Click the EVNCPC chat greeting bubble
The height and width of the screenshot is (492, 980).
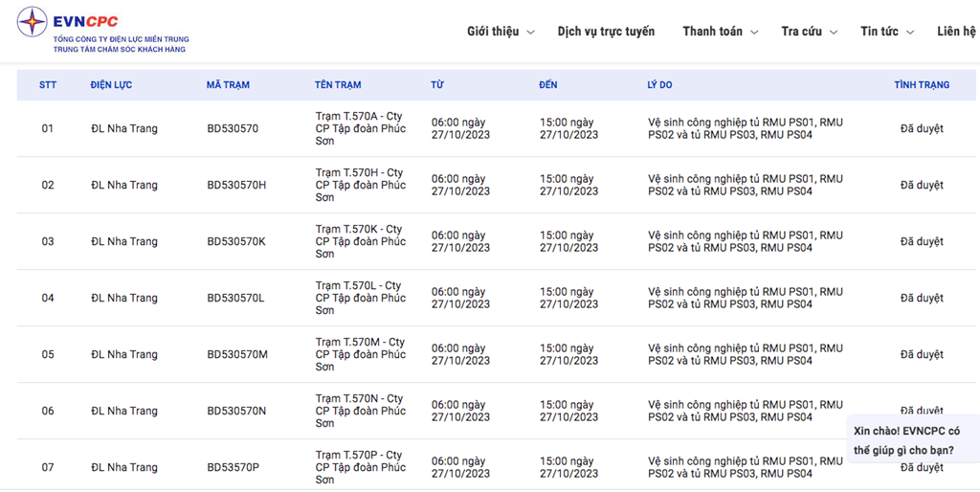coord(913,440)
